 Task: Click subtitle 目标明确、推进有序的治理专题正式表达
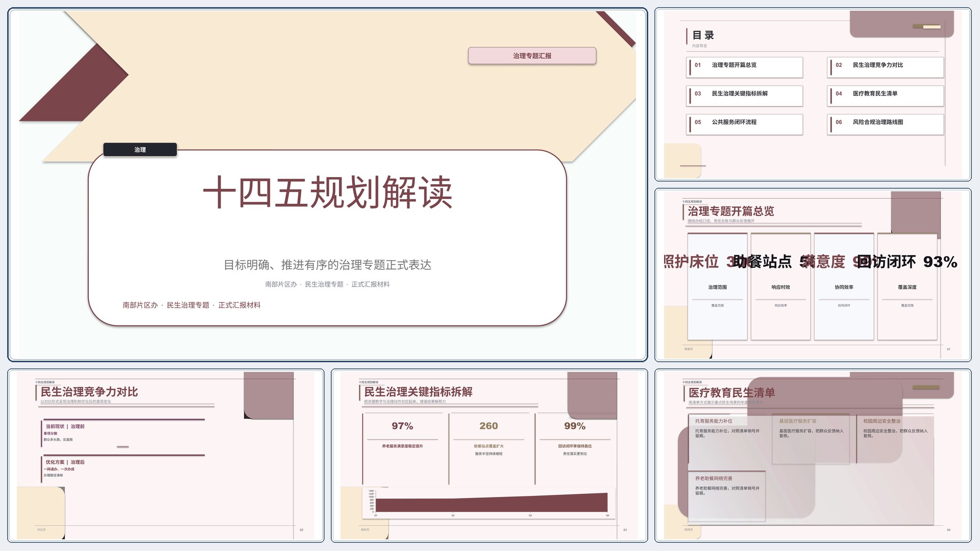click(327, 265)
